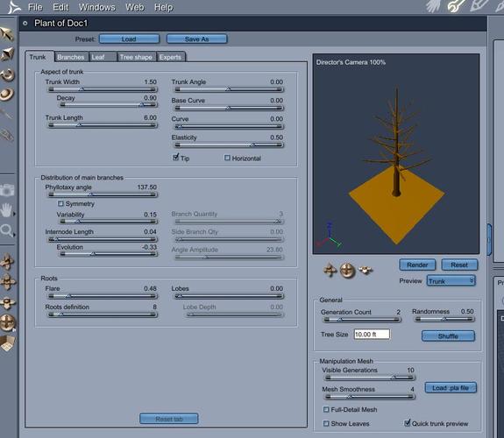This screenshot has height=438, width=504.
Task: Click the open box icon in left toolbar
Action: tap(7, 343)
